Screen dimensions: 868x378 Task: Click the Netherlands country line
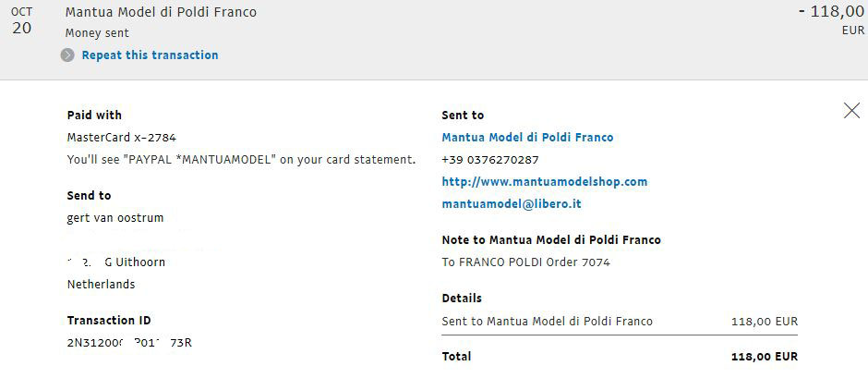click(x=101, y=285)
